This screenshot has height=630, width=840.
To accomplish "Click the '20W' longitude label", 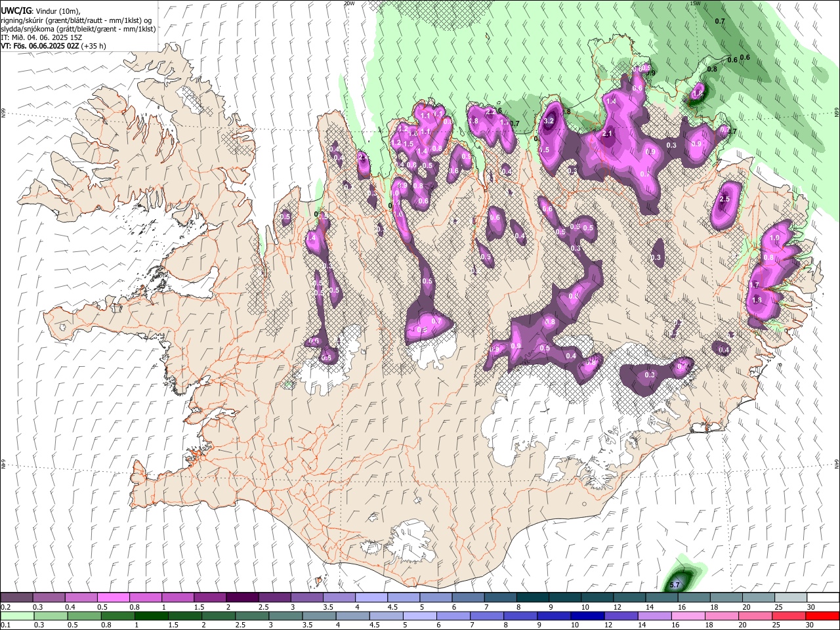I will point(349,3).
